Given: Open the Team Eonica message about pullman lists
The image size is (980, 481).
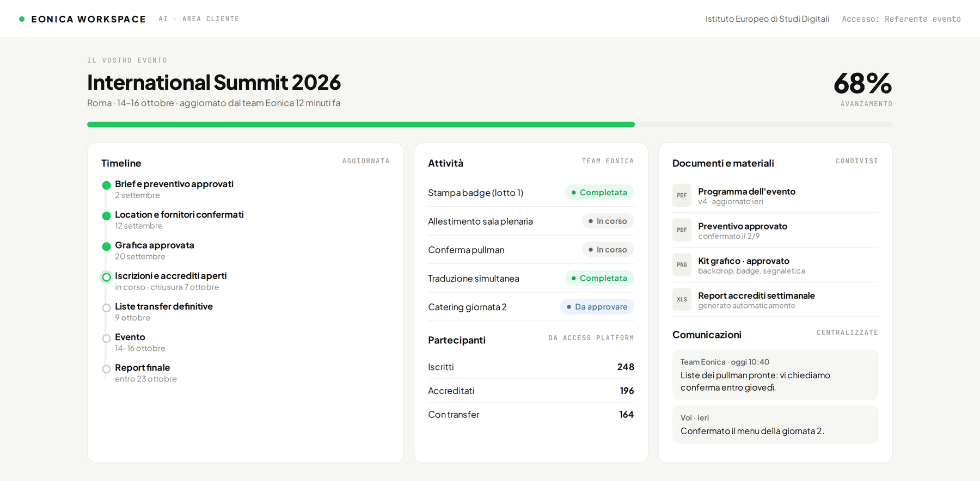Looking at the screenshot, I should 775,375.
